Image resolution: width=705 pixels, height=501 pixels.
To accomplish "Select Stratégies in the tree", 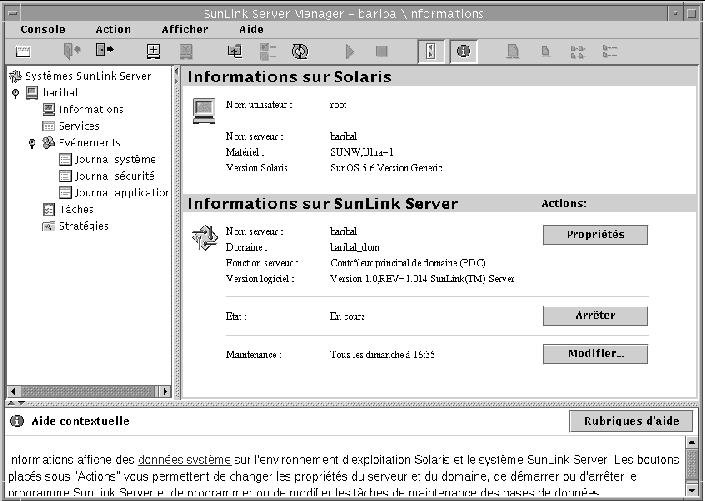I will pyautogui.click(x=84, y=226).
